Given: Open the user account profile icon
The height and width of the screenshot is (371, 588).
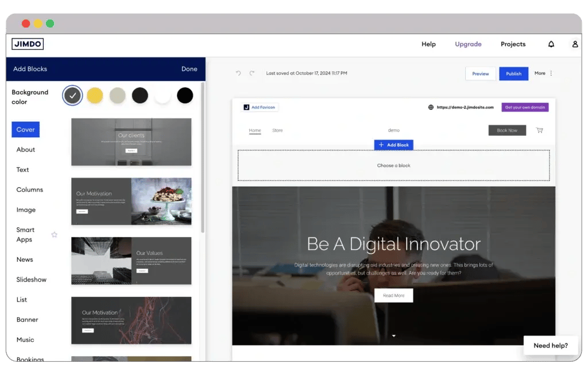Looking at the screenshot, I should pos(575,44).
